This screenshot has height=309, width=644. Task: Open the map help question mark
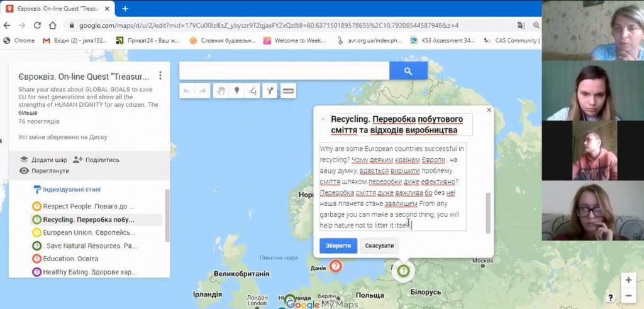[x=610, y=298]
